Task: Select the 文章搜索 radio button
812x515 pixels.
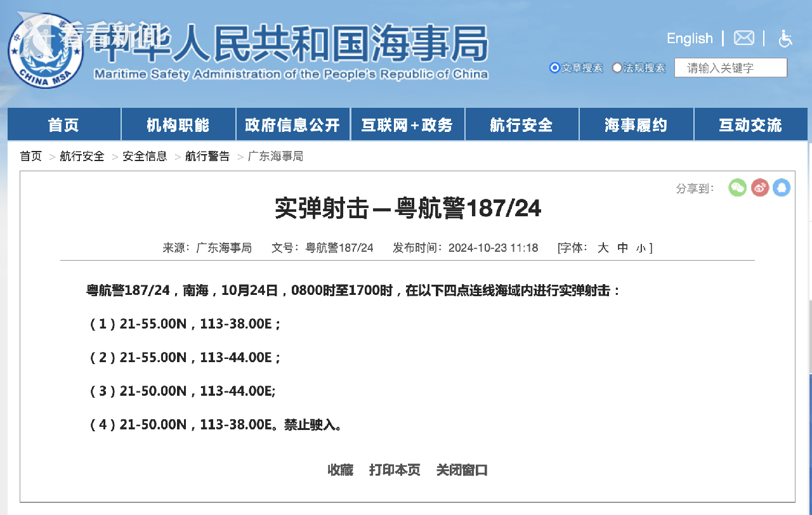Action: point(554,68)
